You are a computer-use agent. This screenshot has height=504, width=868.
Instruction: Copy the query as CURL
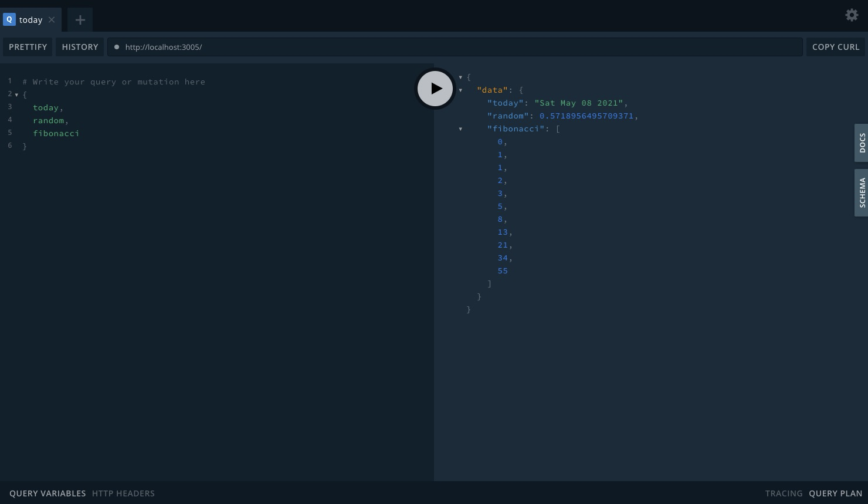point(835,47)
